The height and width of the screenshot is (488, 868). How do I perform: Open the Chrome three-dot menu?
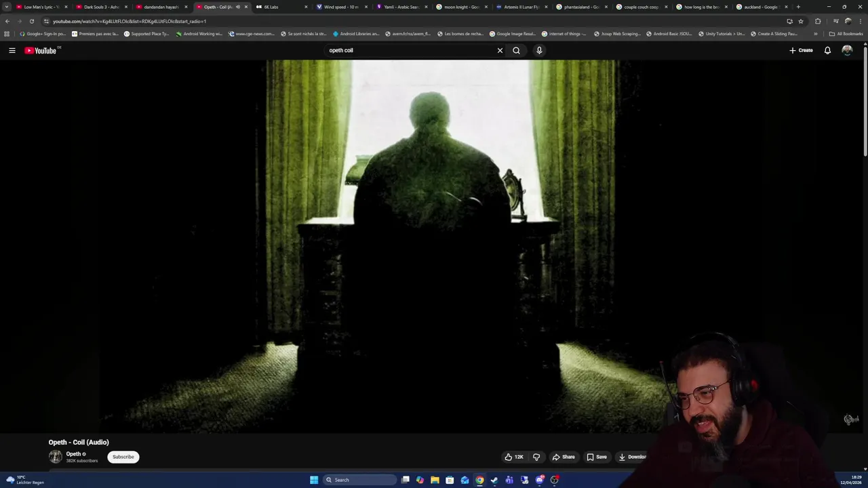click(x=860, y=21)
